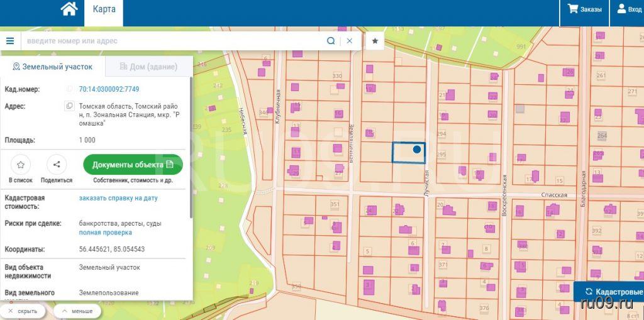Click the Вход login button
The image size is (644, 320).
pos(629,9)
